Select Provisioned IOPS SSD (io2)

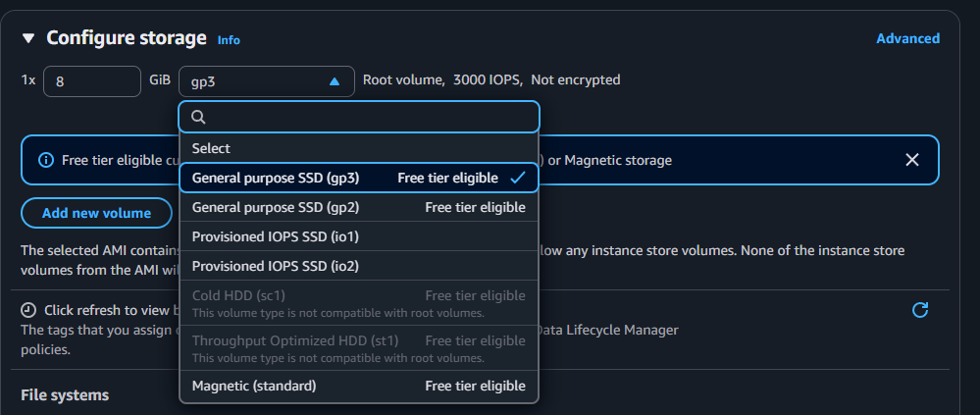(x=359, y=266)
